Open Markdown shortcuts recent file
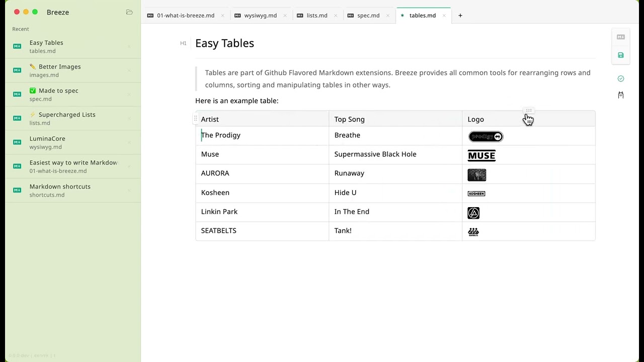The image size is (644, 362). (73, 190)
